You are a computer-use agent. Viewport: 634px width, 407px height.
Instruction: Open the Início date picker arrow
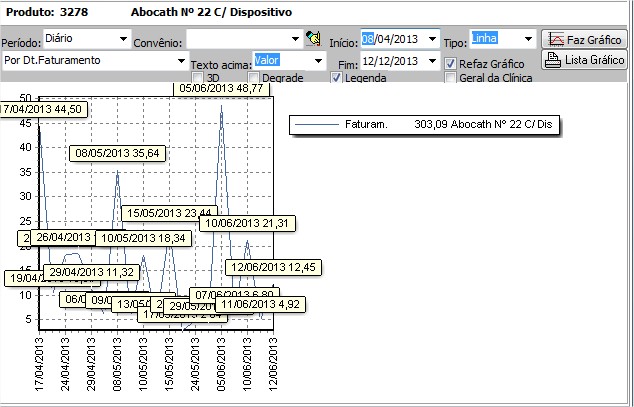[x=432, y=39]
